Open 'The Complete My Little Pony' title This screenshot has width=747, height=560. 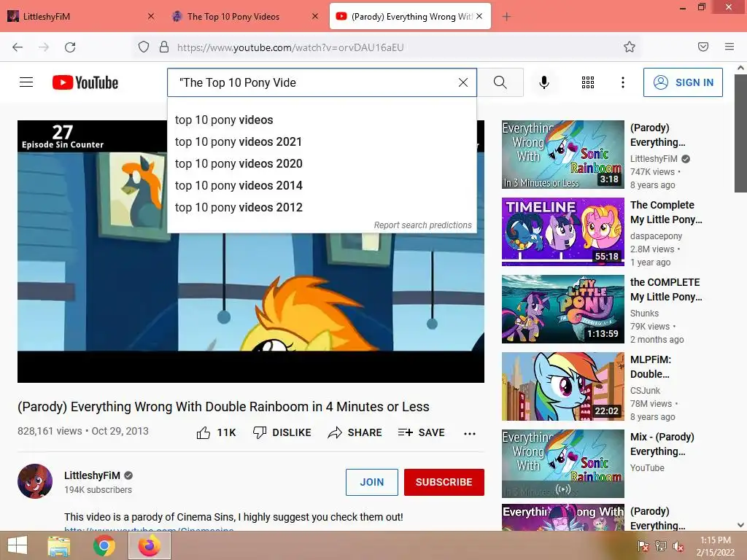(x=666, y=212)
